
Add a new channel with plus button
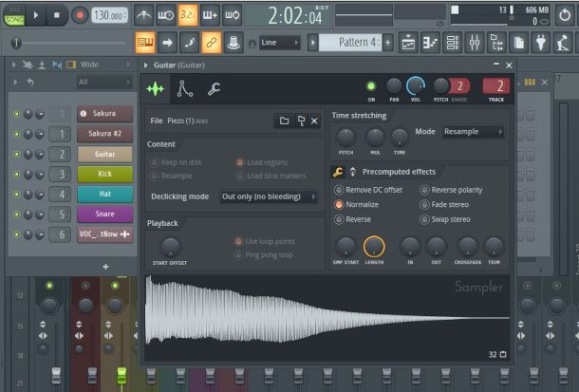tap(105, 267)
